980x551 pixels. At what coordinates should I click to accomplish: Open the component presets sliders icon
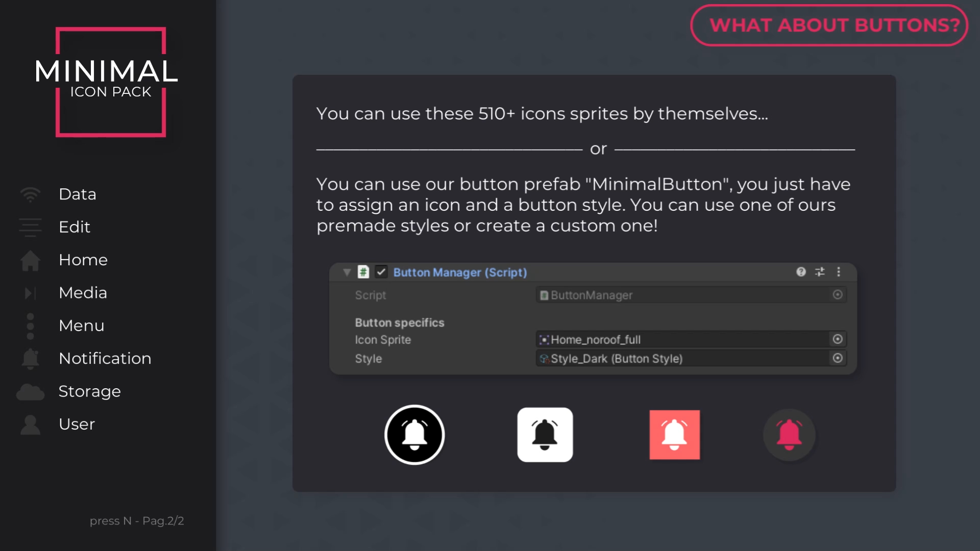pyautogui.click(x=820, y=272)
